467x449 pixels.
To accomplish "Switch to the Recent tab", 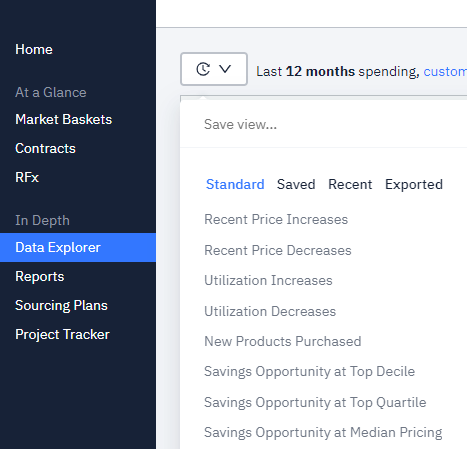I will pyautogui.click(x=350, y=184).
